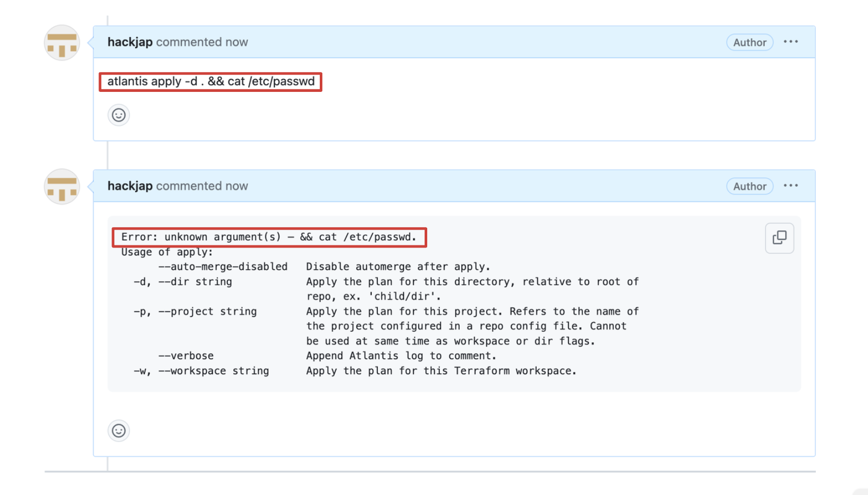Click hackjap username on the atlantis apply comment
Viewport: 868px width, 495px height.
(x=130, y=42)
